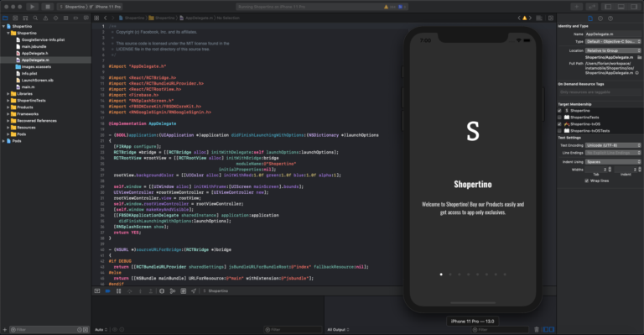Run the Shopertino build with Play
The width and height of the screenshot is (644, 335).
[x=32, y=7]
